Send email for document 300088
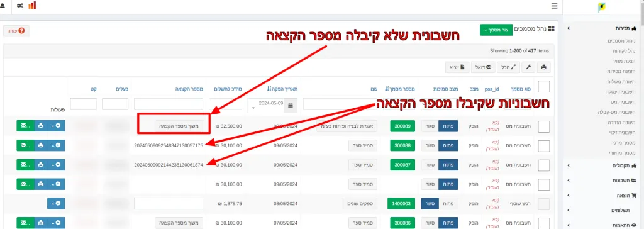 coord(25,145)
